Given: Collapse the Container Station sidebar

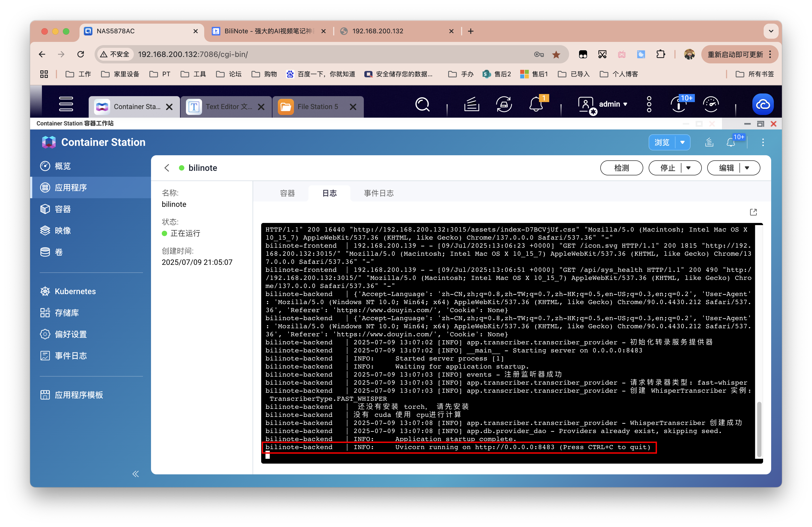Looking at the screenshot, I should coord(135,474).
